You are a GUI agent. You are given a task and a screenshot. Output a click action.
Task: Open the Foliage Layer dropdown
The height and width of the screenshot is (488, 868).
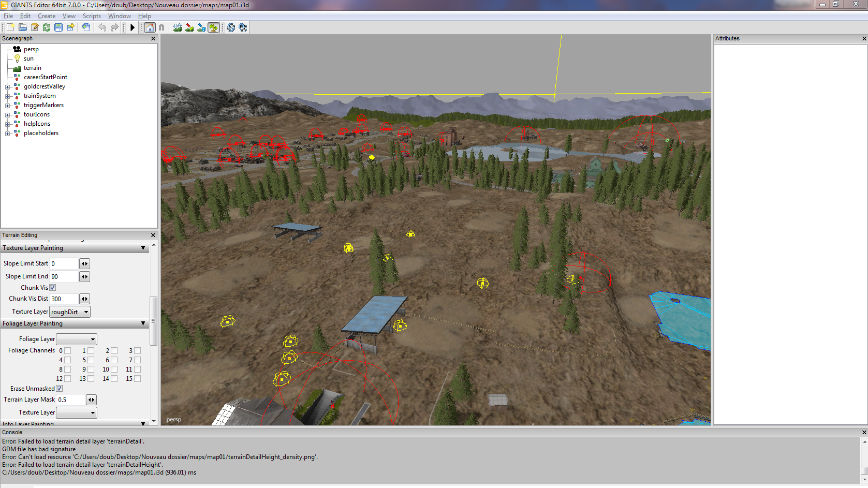(x=77, y=339)
